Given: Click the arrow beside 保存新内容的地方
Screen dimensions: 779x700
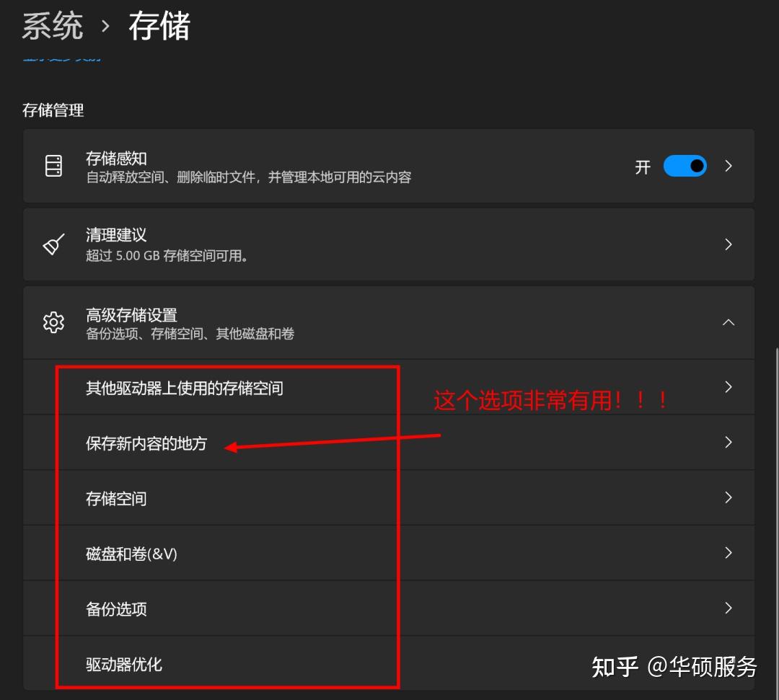Looking at the screenshot, I should (729, 443).
